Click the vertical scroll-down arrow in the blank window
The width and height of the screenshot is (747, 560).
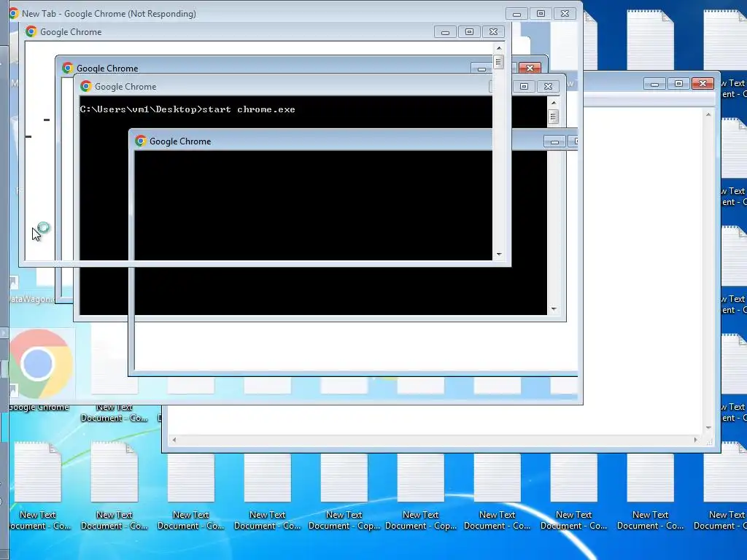pyautogui.click(x=708, y=427)
